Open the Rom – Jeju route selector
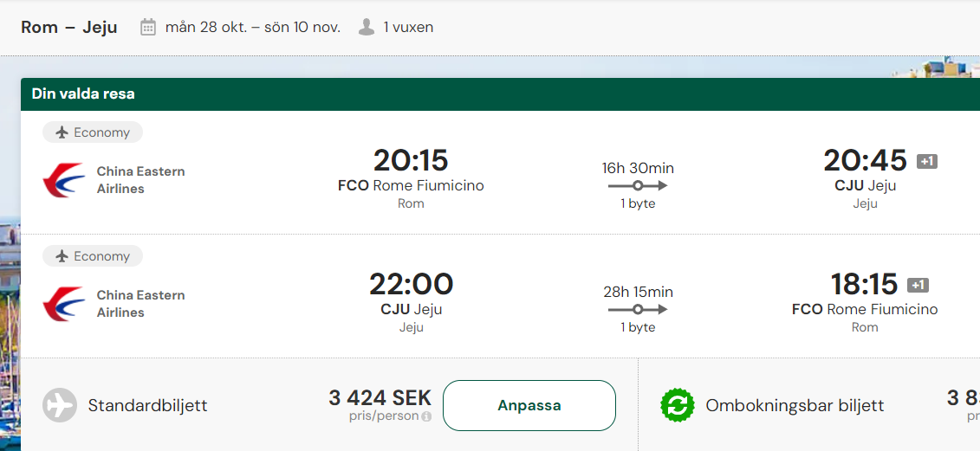The width and height of the screenshot is (980, 451). click(x=69, y=28)
